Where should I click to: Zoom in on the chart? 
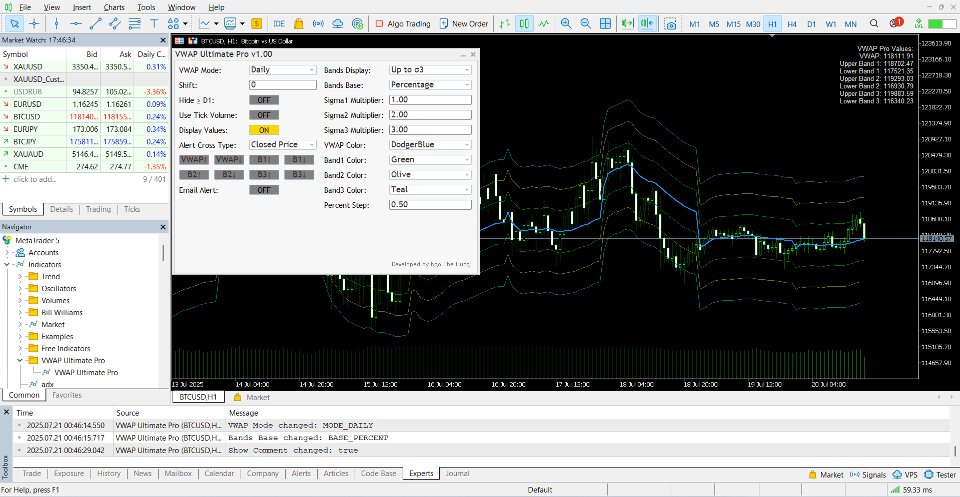[x=566, y=23]
